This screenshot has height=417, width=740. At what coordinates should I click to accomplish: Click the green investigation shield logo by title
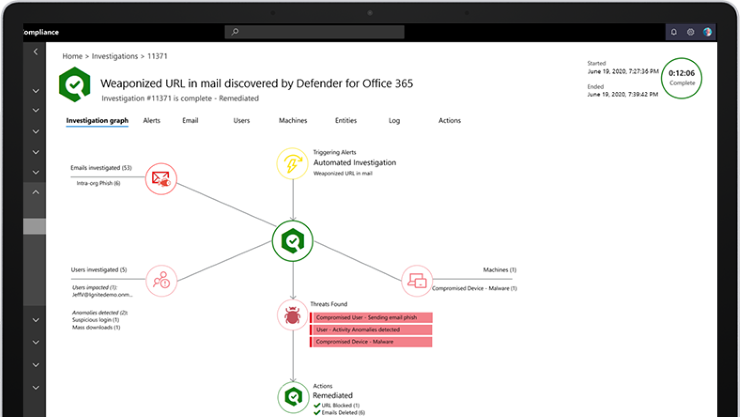[x=75, y=84]
